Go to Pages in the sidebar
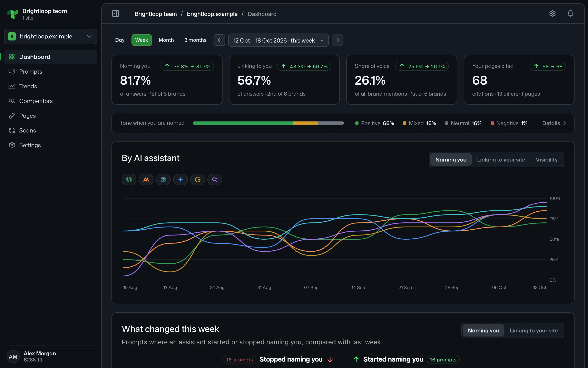 (x=51, y=116)
